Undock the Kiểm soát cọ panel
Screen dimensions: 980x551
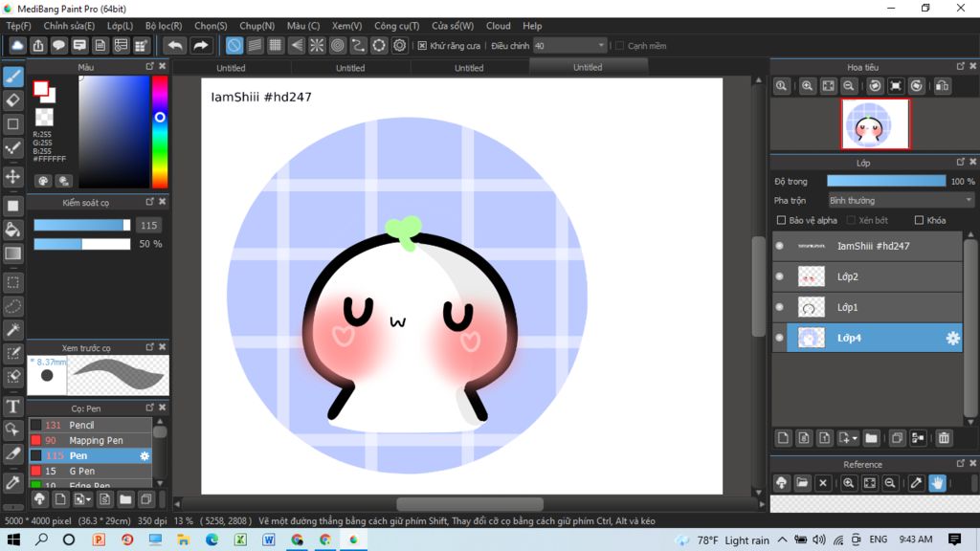(x=150, y=202)
